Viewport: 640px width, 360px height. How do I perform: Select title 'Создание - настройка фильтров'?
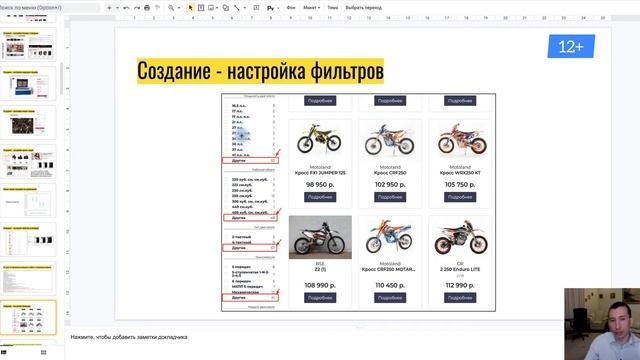point(260,71)
